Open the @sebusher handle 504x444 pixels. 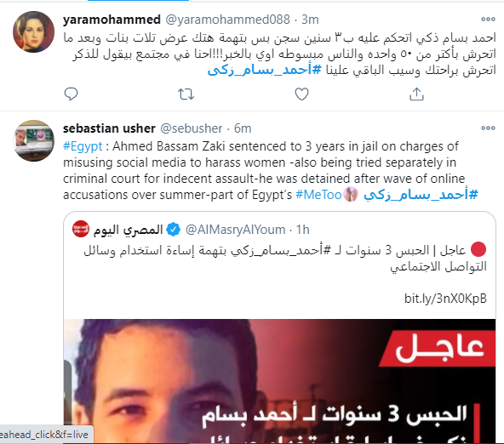tap(192, 128)
